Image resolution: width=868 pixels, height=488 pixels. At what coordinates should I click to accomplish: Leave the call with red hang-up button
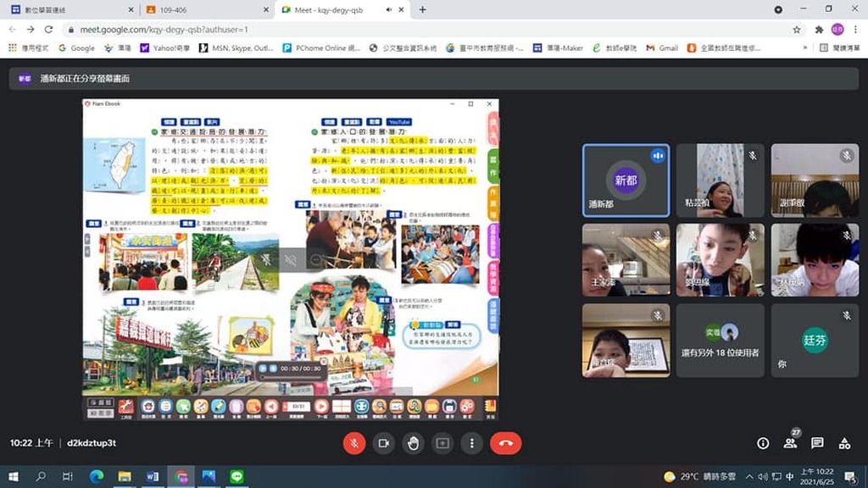505,443
